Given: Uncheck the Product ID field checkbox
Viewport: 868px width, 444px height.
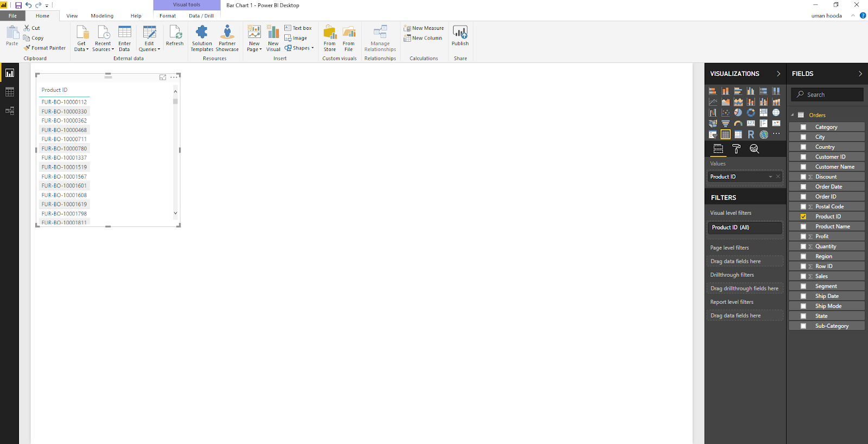Looking at the screenshot, I should (x=803, y=217).
